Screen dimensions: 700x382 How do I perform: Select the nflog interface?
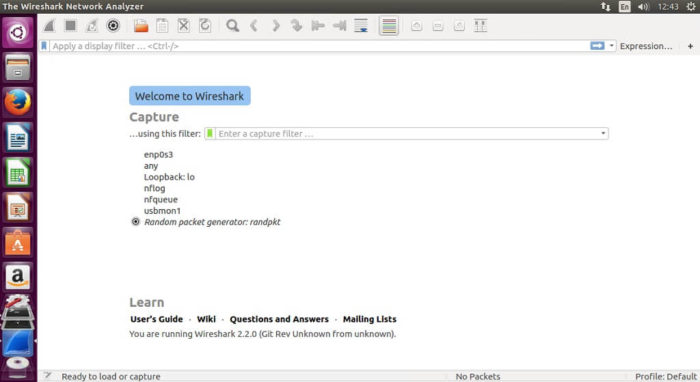click(x=154, y=188)
